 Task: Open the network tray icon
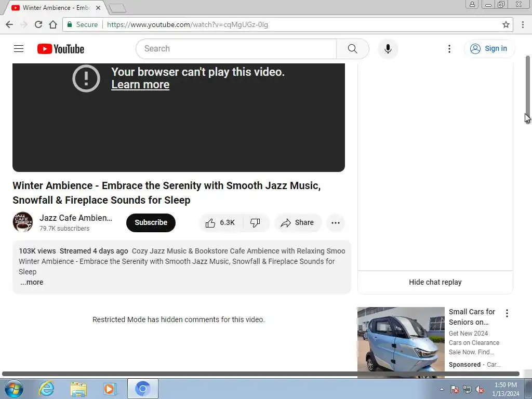467,389
